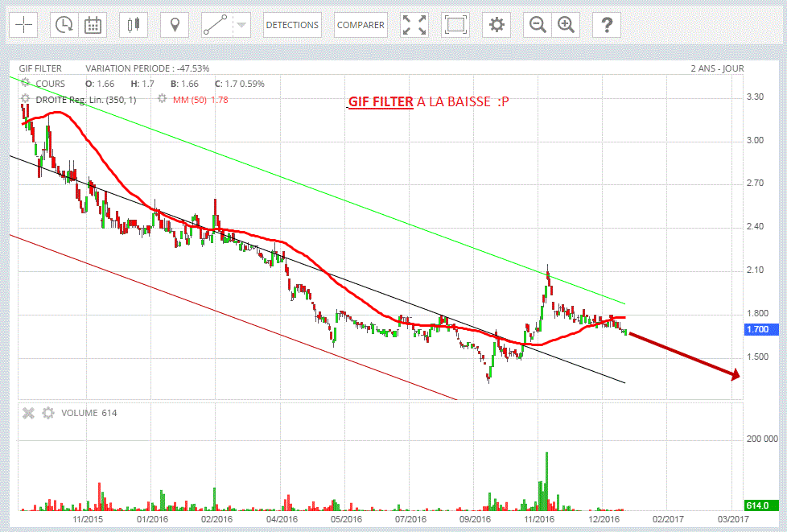
Task: Click the 04/2016 date axis label
Action: tap(282, 519)
